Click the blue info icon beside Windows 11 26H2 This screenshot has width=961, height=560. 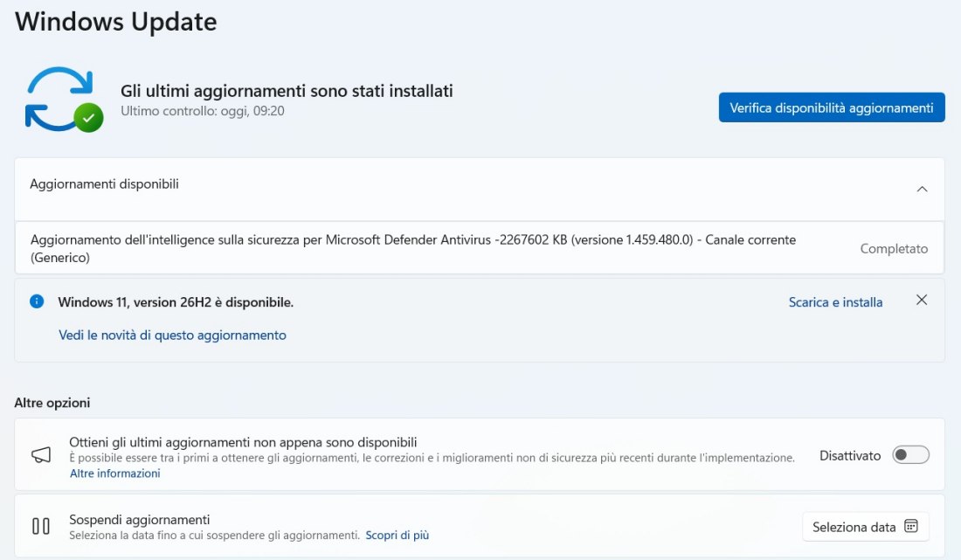(37, 301)
